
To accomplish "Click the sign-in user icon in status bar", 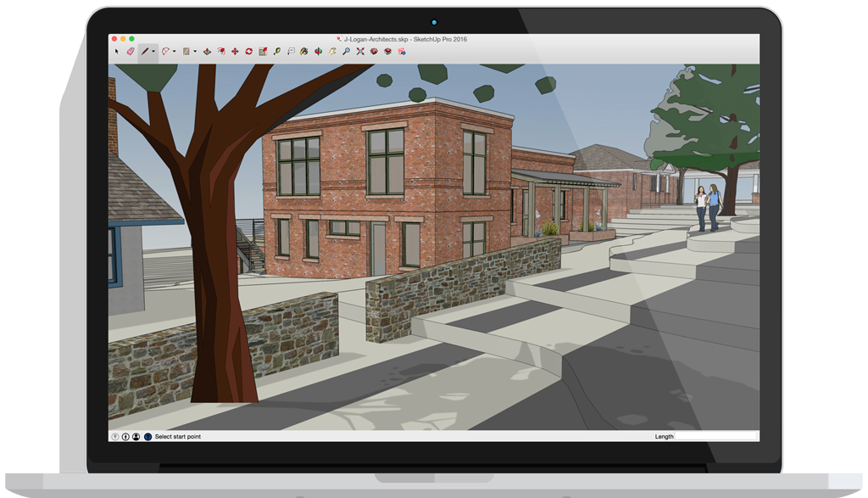I will coord(136,436).
